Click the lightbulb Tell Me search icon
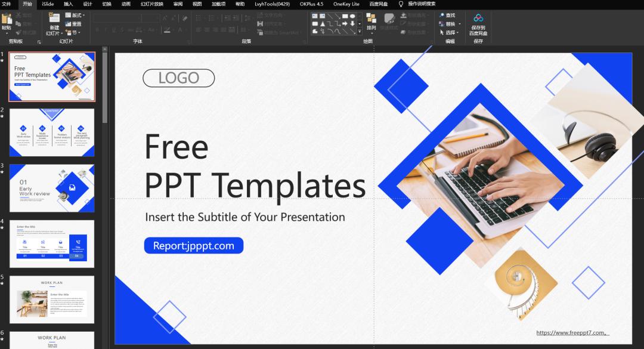 click(401, 4)
